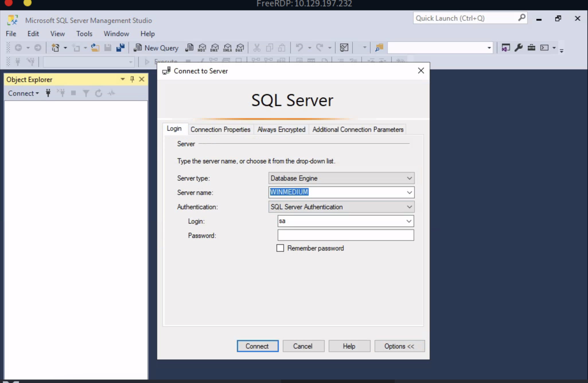This screenshot has width=588, height=383.
Task: Open the Window menu
Action: (x=116, y=34)
